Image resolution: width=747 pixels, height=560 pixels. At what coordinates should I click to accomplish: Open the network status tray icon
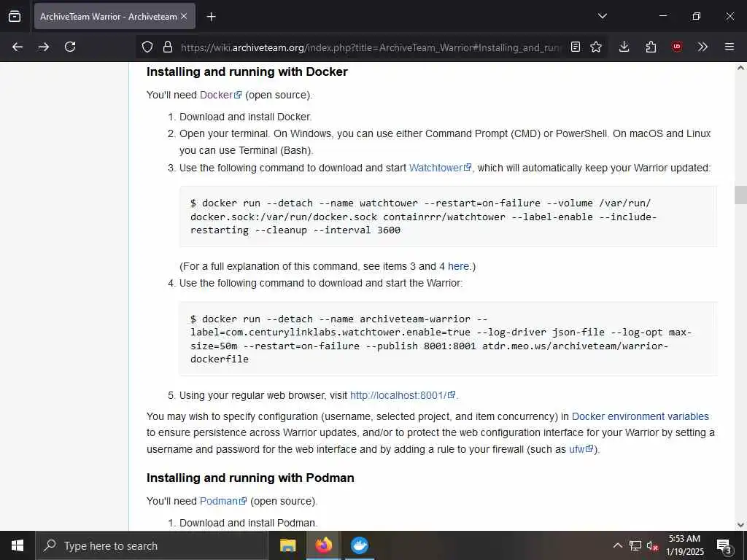click(x=635, y=545)
